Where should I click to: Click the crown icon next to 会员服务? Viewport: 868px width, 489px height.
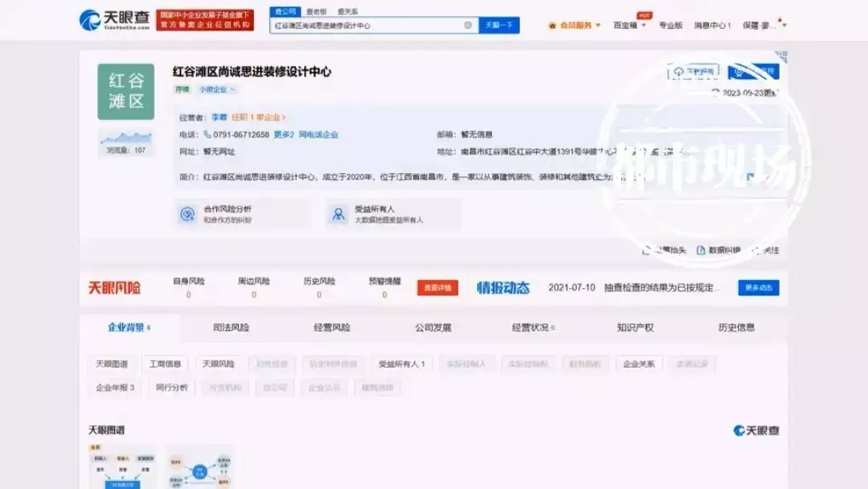pos(552,26)
